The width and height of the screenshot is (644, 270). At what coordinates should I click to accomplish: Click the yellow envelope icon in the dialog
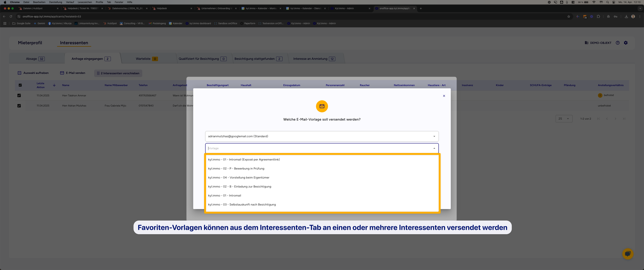click(322, 106)
